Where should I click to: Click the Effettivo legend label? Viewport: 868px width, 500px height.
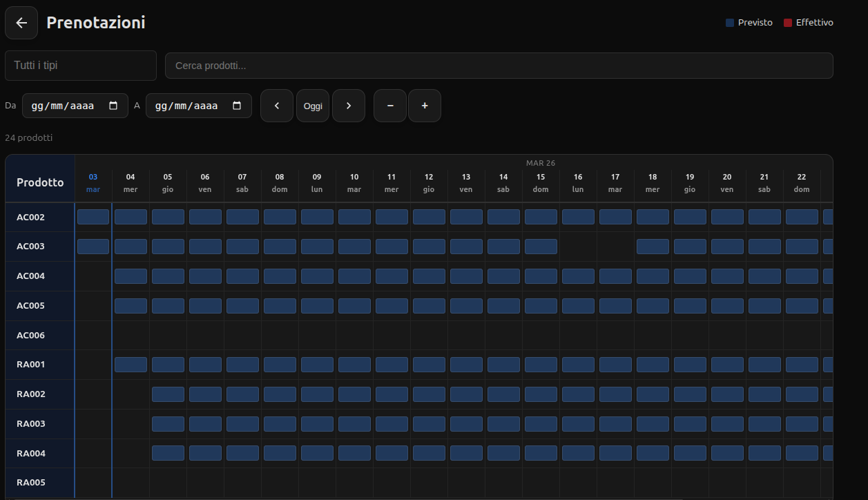pyautogui.click(x=815, y=23)
